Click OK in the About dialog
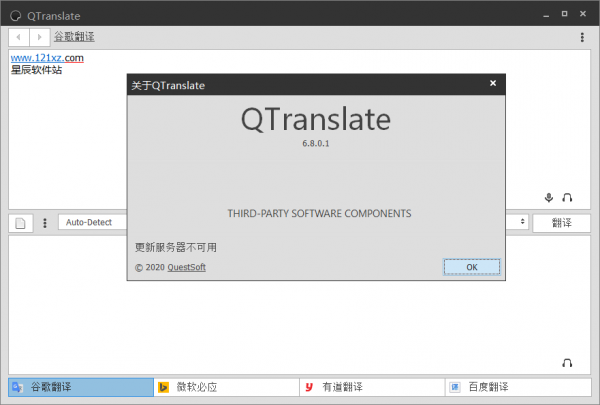The image size is (600, 405). 472,267
